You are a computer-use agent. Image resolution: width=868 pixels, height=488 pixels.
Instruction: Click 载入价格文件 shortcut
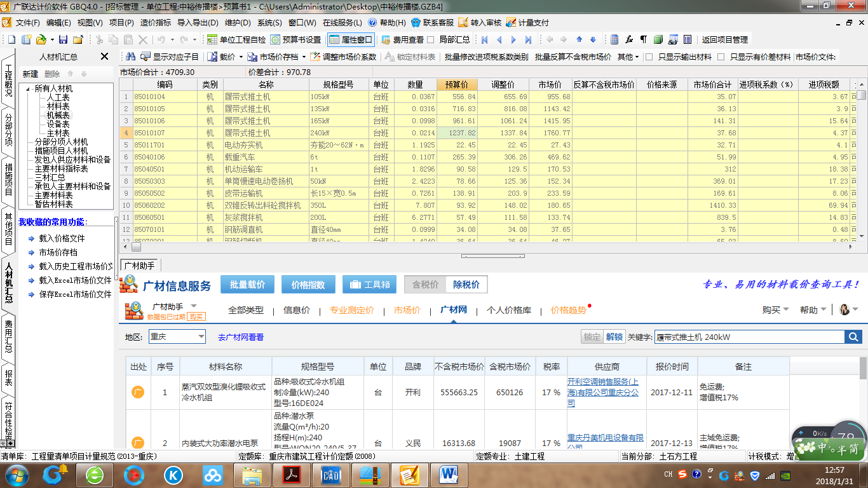tap(62, 238)
